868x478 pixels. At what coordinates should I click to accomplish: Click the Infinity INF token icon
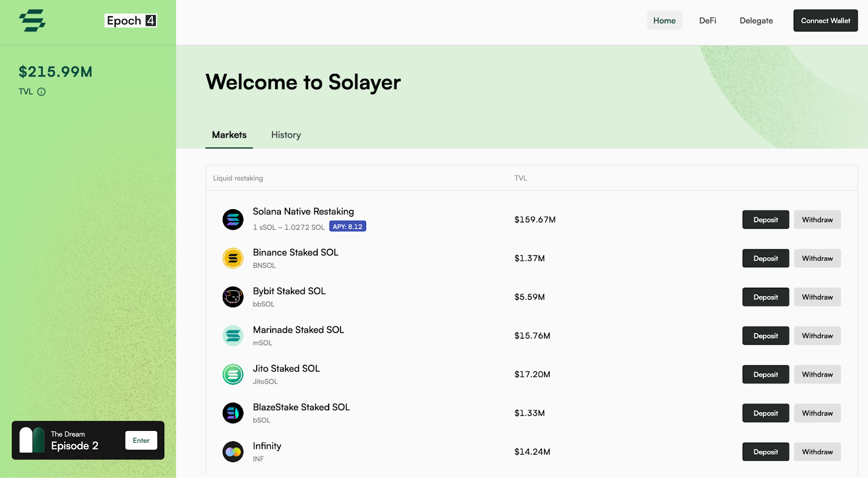click(233, 452)
